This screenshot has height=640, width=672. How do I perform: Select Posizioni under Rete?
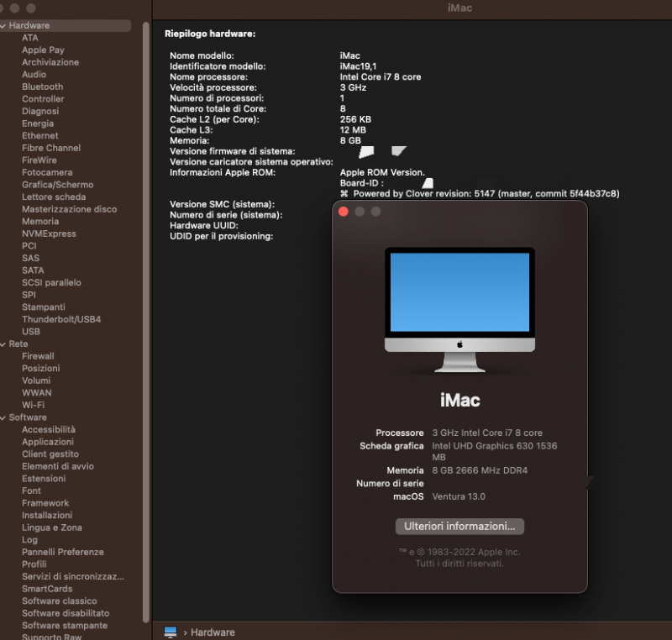click(40, 369)
